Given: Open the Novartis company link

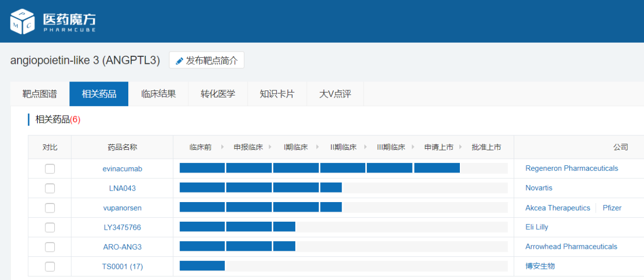Looking at the screenshot, I should tap(539, 188).
